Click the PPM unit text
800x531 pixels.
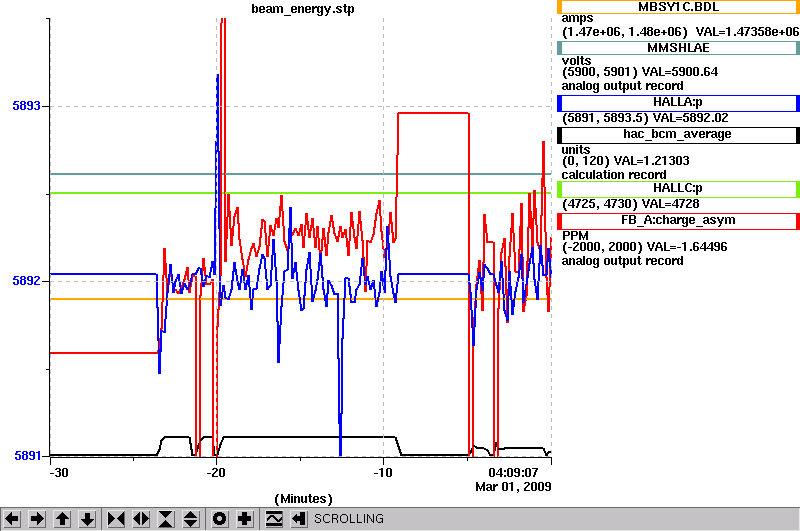click(x=575, y=236)
